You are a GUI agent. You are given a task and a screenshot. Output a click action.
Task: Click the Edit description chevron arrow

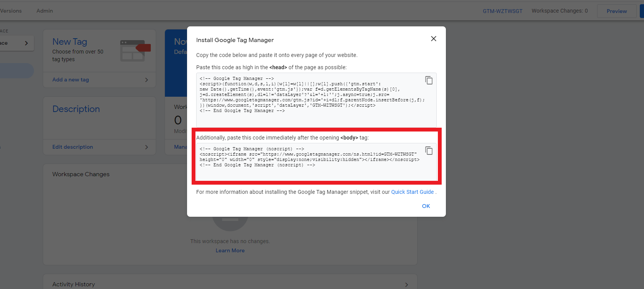(147, 147)
